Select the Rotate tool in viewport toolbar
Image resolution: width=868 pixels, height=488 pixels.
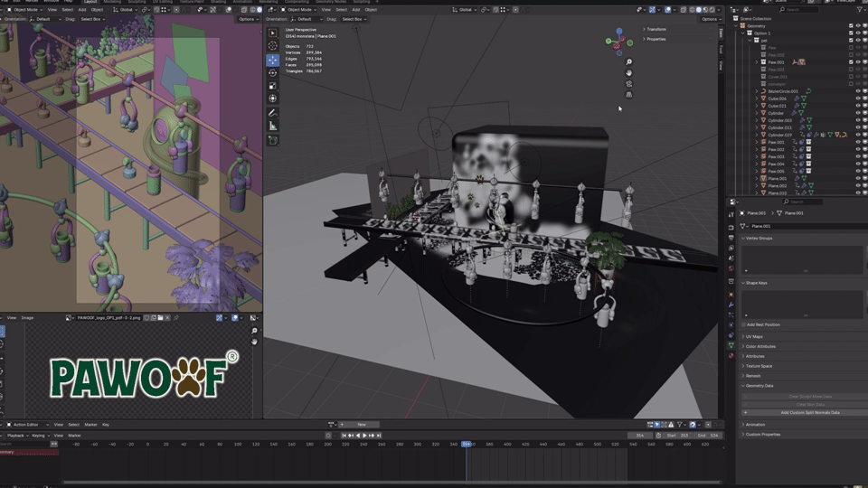tap(273, 73)
